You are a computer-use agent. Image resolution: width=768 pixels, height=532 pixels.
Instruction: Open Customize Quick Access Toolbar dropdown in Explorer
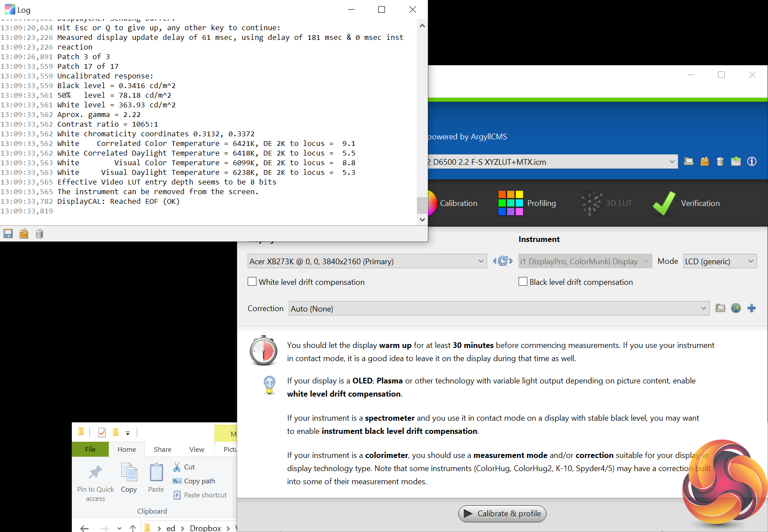point(128,433)
